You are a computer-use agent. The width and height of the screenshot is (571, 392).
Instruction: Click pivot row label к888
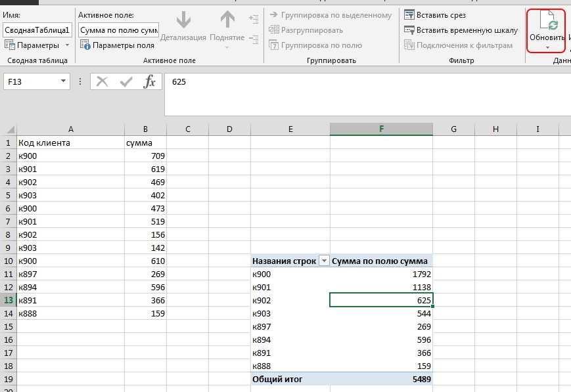[x=290, y=366]
